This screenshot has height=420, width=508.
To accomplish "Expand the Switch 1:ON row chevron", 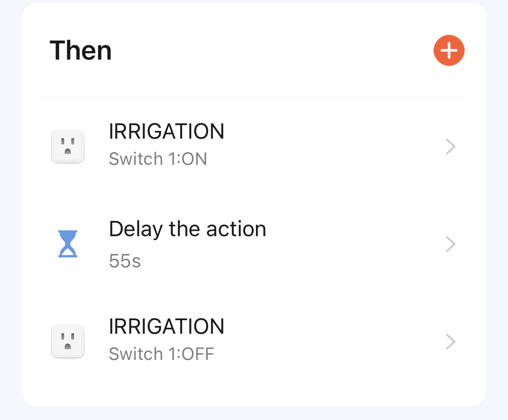I will click(x=450, y=147).
